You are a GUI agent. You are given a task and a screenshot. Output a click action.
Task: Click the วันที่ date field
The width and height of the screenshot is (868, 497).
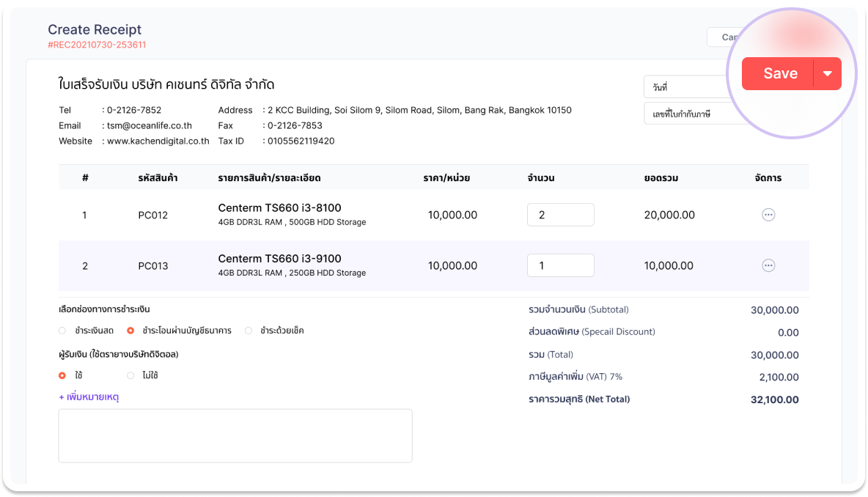pyautogui.click(x=685, y=87)
